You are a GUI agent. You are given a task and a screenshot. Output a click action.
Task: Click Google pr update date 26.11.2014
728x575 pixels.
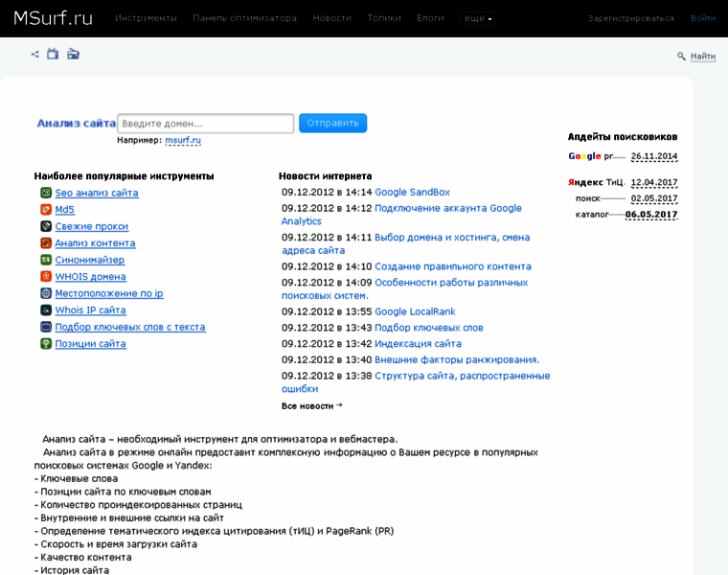tap(654, 156)
